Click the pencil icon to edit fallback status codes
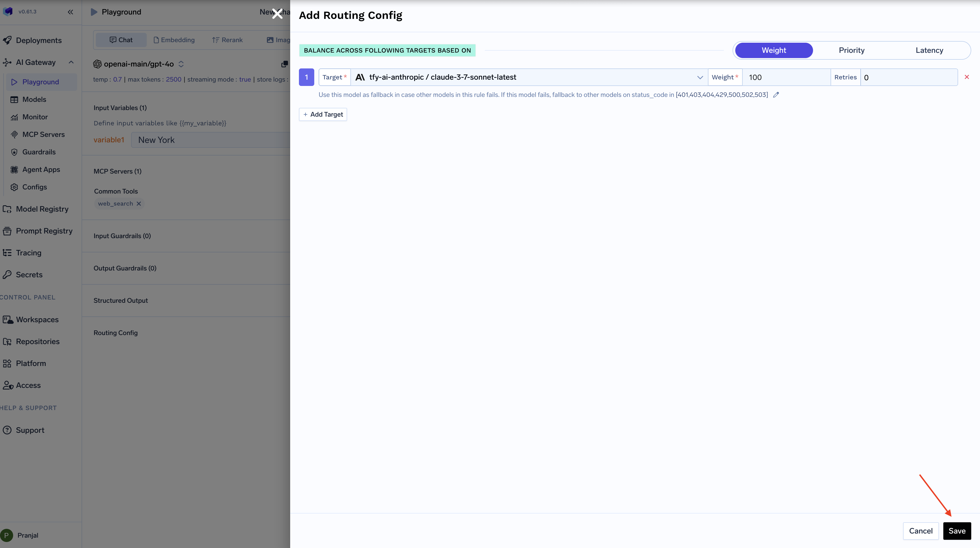The width and height of the screenshot is (980, 548). (776, 95)
